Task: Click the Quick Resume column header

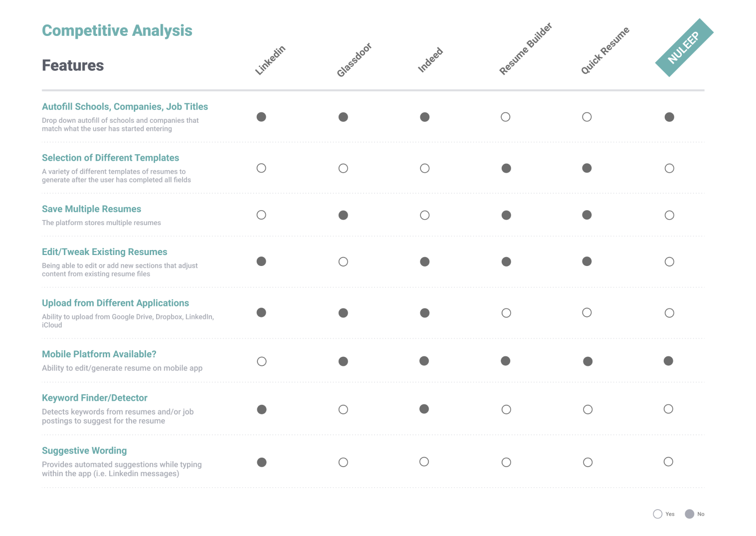Action: tap(605, 50)
